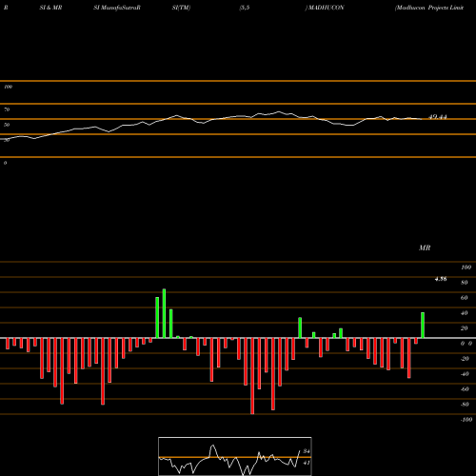This screenshot has width=476, height=476.
Task: Click the MR axis '-40' label
Action: [x=465, y=374]
